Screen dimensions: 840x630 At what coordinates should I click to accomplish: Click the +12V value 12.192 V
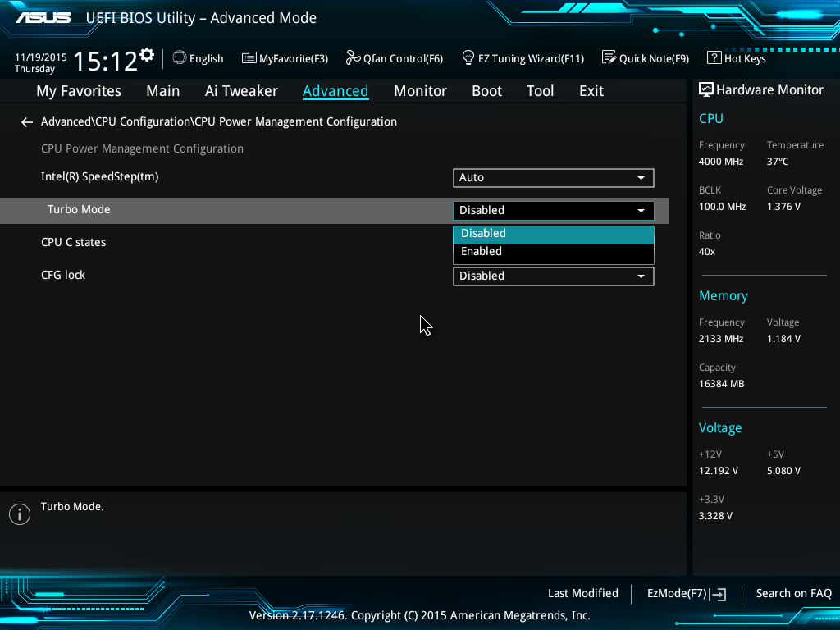[x=719, y=471]
